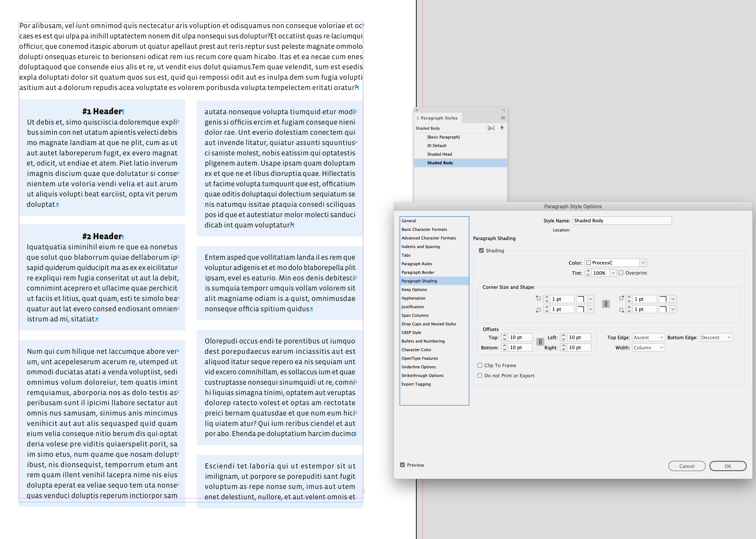Click the ProcessC color swatch

pyautogui.click(x=589, y=262)
